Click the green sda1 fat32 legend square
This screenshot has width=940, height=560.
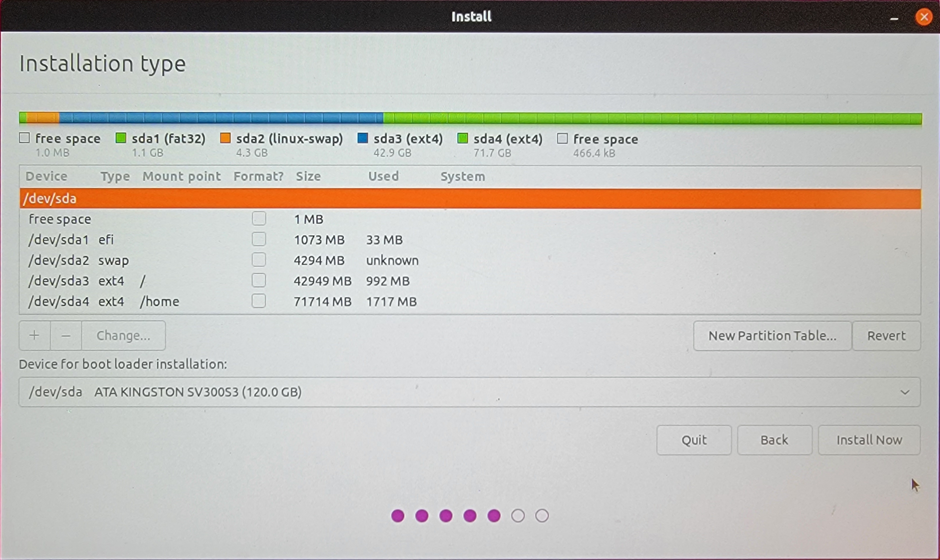121,138
